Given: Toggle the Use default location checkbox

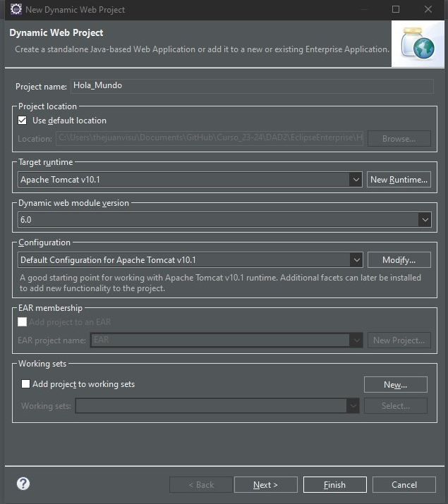Looking at the screenshot, I should tap(23, 121).
